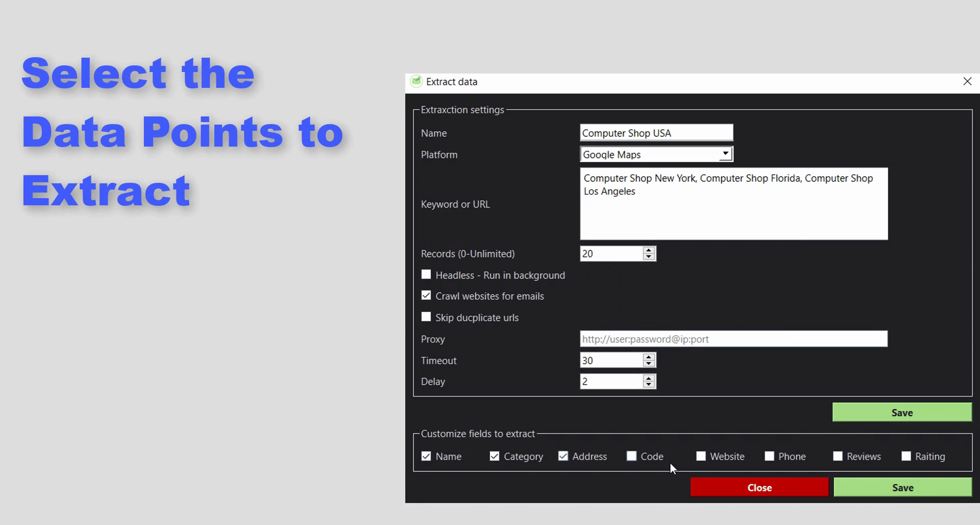This screenshot has width=980, height=525.
Task: Click the red Close button
Action: tap(759, 487)
